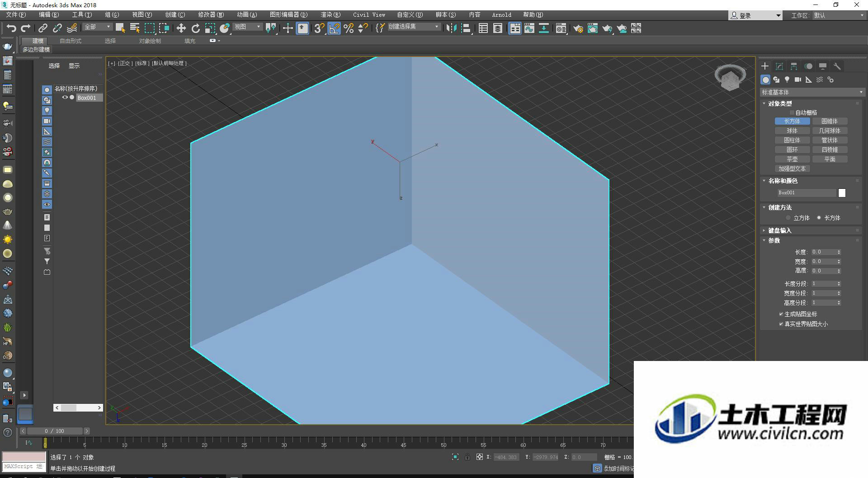
Task: Toggle the Percent Snap icon
Action: [x=349, y=28]
